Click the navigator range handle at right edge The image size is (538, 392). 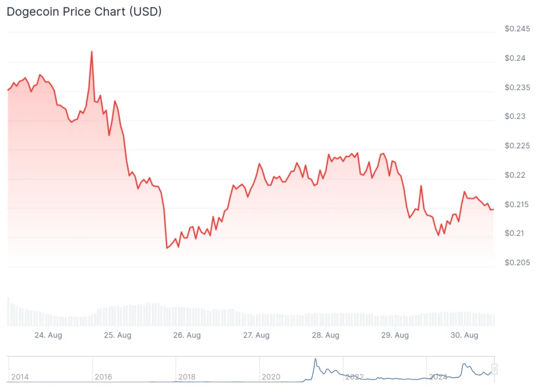click(494, 369)
